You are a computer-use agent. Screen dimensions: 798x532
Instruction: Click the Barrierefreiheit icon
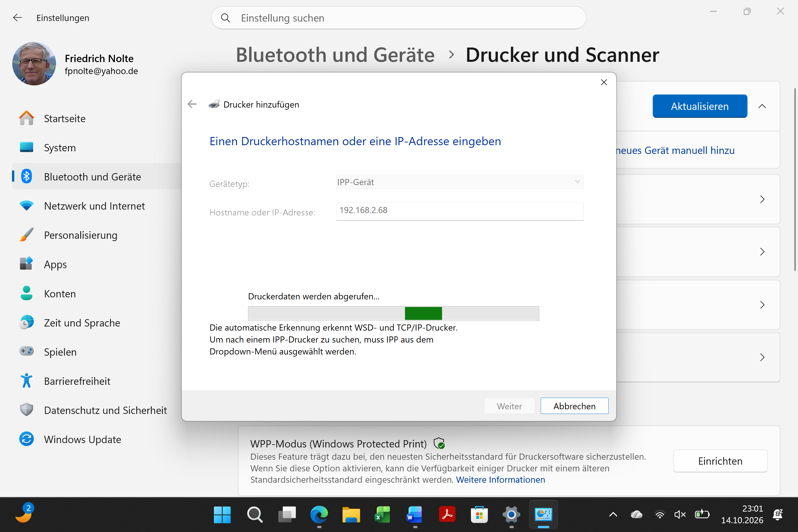27,381
